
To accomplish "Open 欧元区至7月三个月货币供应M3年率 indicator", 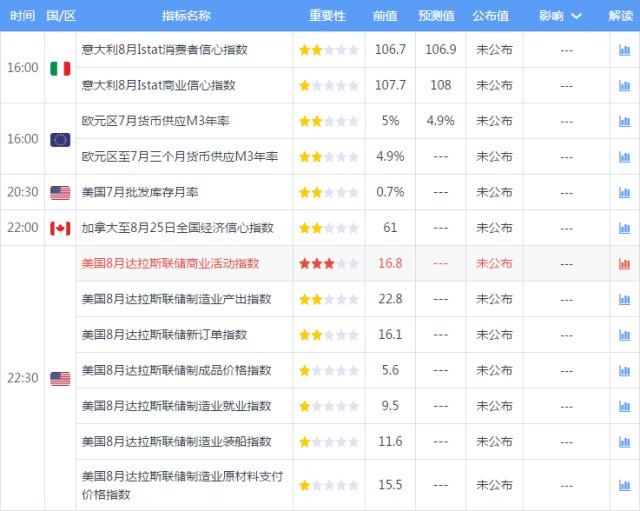I will 180,156.
